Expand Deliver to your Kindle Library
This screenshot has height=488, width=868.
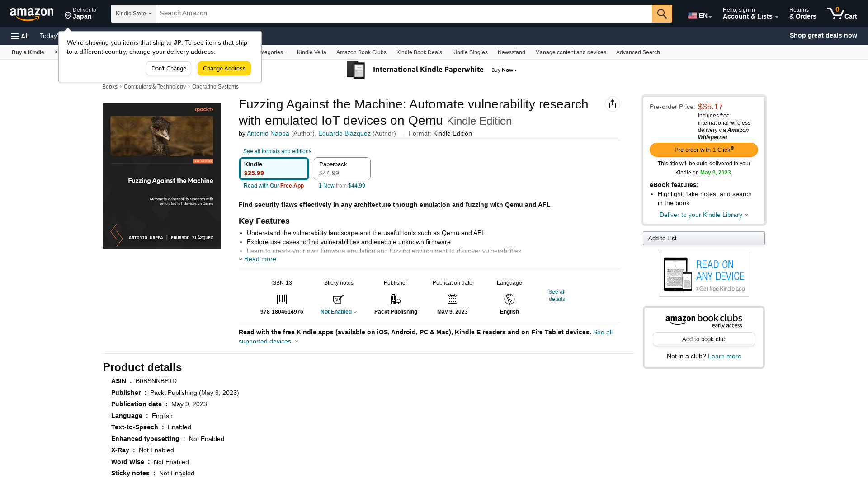(x=704, y=215)
